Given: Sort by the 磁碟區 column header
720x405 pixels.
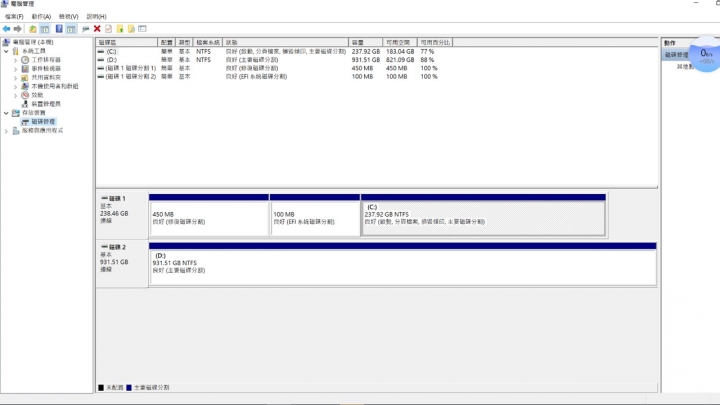Looking at the screenshot, I should pyautogui.click(x=127, y=42).
